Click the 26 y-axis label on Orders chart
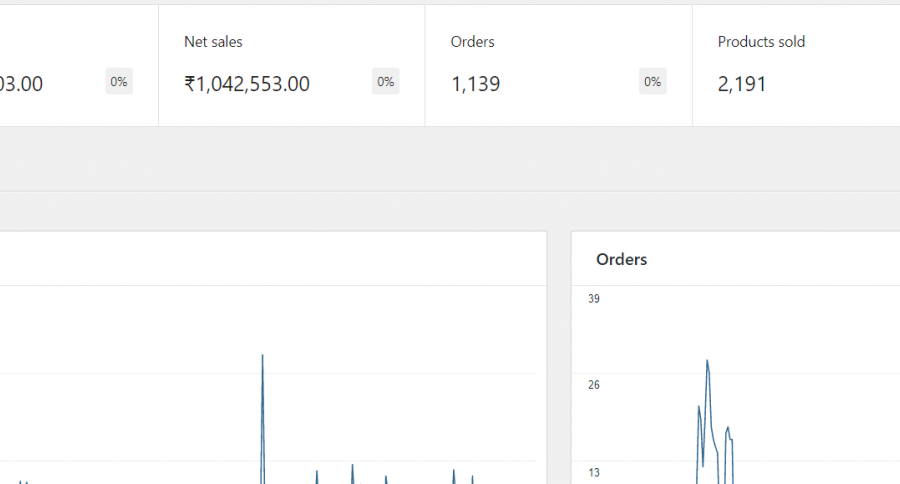Viewport: 900px width, 484px height. pyautogui.click(x=594, y=385)
